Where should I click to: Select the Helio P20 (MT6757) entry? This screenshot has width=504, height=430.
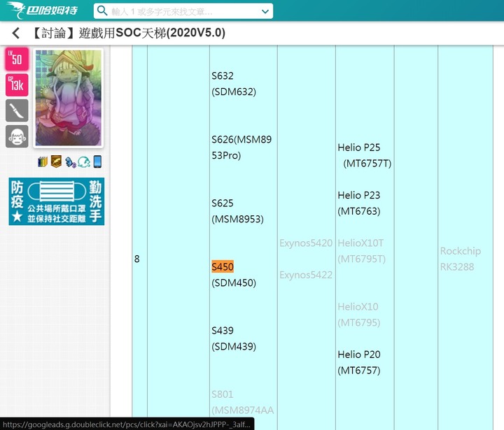point(359,362)
